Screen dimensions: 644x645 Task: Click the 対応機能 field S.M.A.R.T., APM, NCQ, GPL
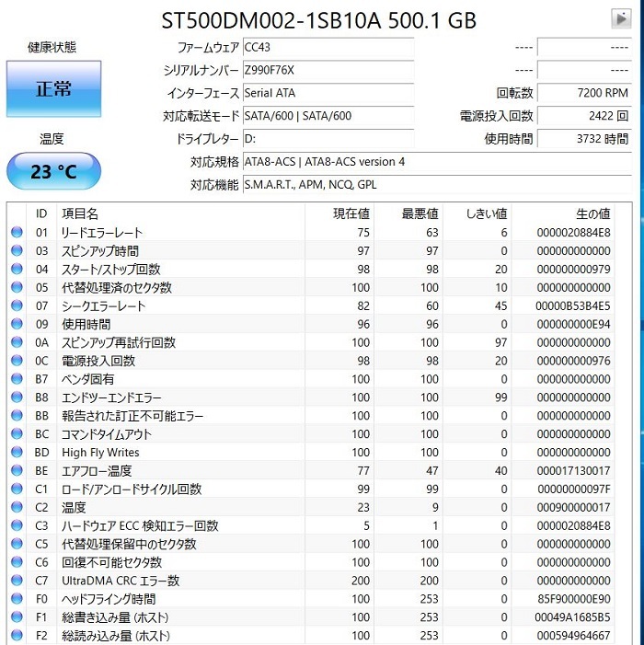point(437,185)
